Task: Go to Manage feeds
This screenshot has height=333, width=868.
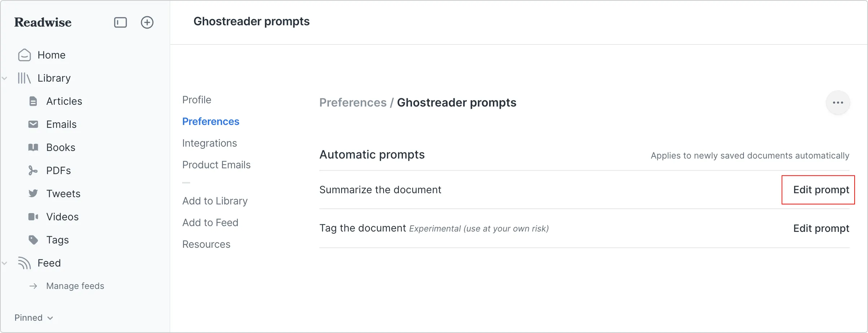Action: click(x=75, y=286)
